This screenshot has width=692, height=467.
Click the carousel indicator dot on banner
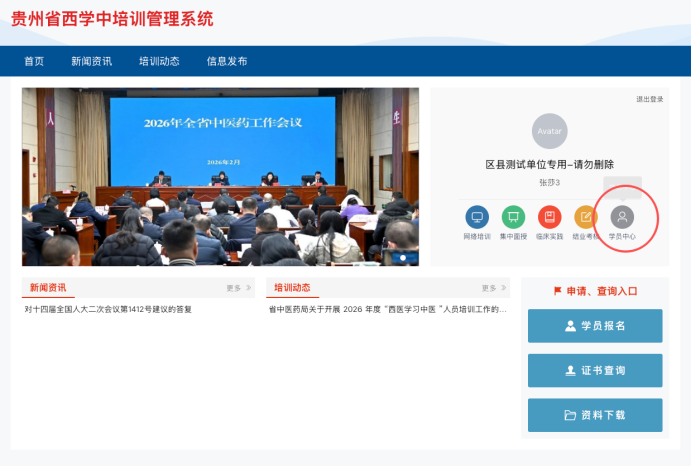(402, 258)
